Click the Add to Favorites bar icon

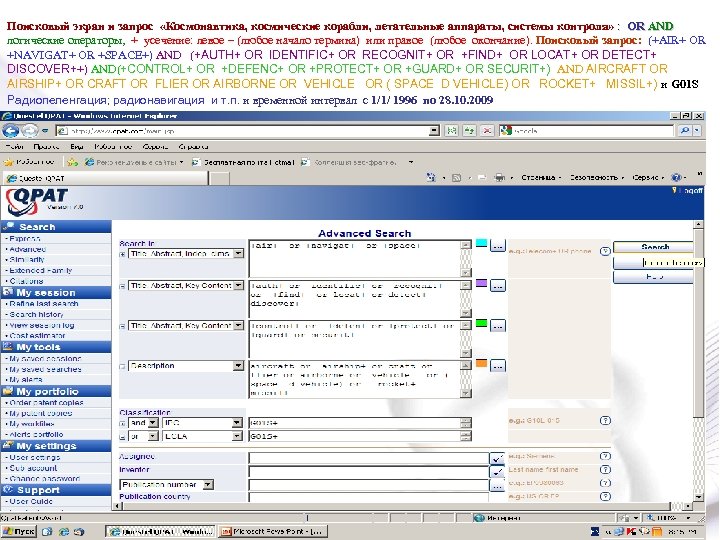[x=72, y=162]
